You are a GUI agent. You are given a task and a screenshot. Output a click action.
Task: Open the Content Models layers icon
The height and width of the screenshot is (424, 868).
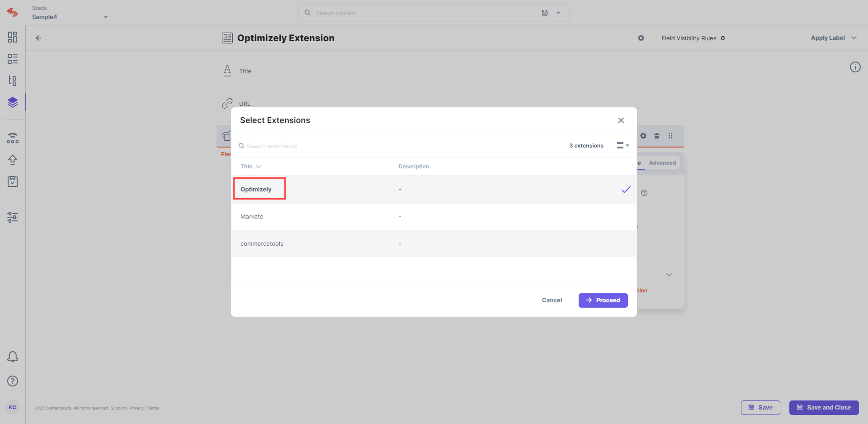12,102
